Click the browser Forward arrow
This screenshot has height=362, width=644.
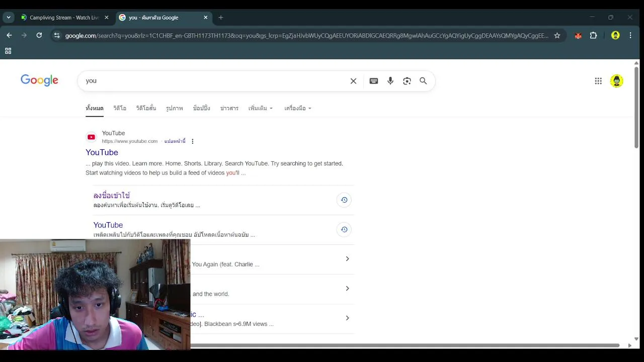coord(24,35)
